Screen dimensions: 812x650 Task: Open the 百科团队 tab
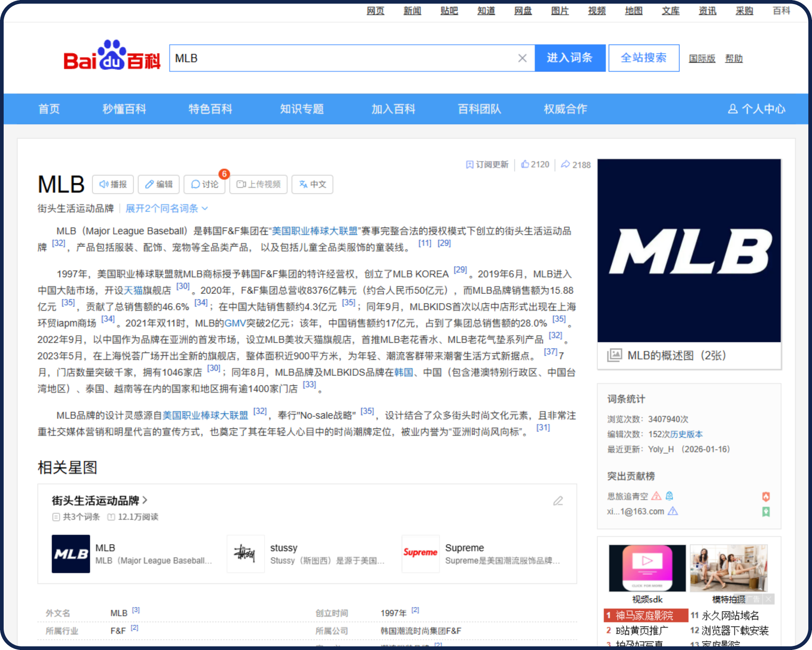click(x=479, y=109)
